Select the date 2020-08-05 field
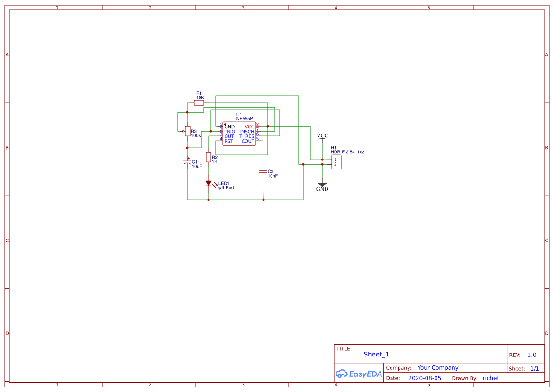554x392 pixels. [425, 378]
